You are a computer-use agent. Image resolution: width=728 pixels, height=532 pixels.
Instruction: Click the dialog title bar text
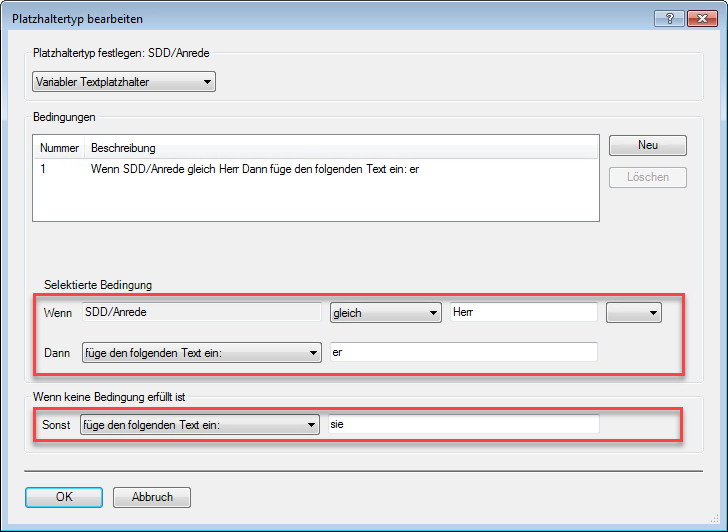(x=77, y=19)
